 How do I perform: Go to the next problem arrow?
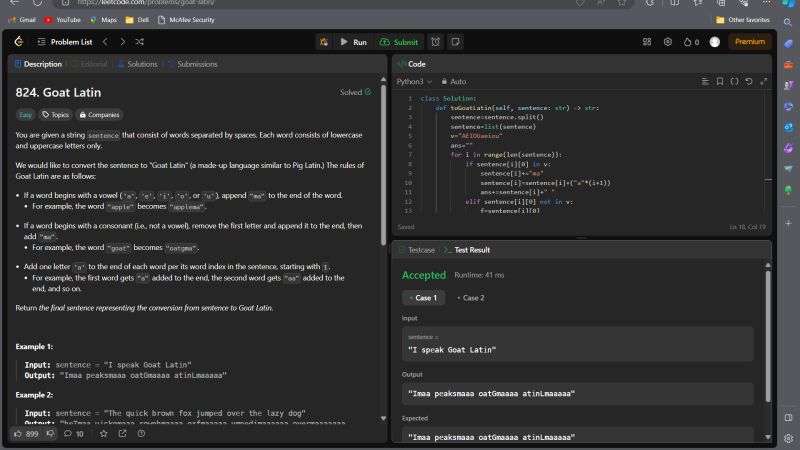122,42
